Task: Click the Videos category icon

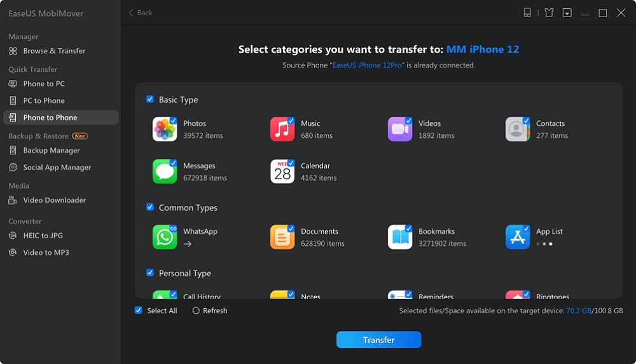Action: 400,130
